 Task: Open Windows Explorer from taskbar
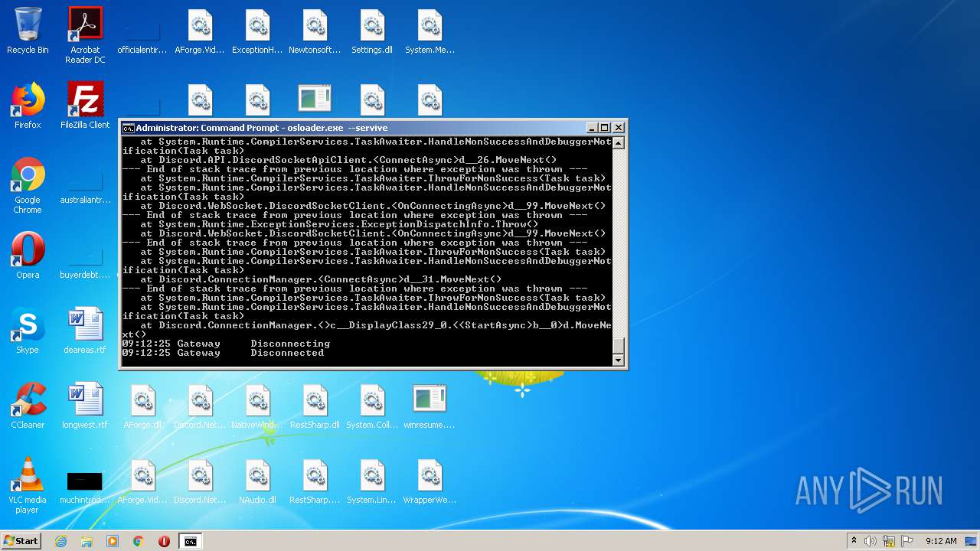87,541
